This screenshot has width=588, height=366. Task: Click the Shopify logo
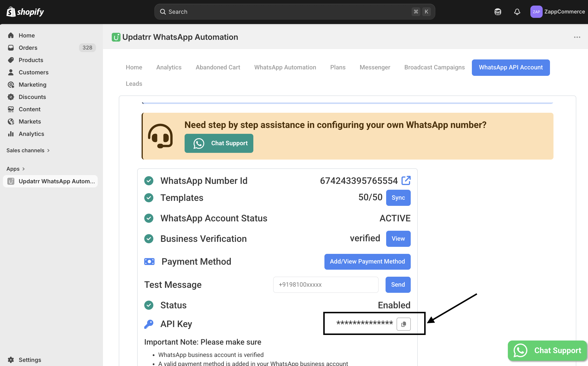pos(25,12)
